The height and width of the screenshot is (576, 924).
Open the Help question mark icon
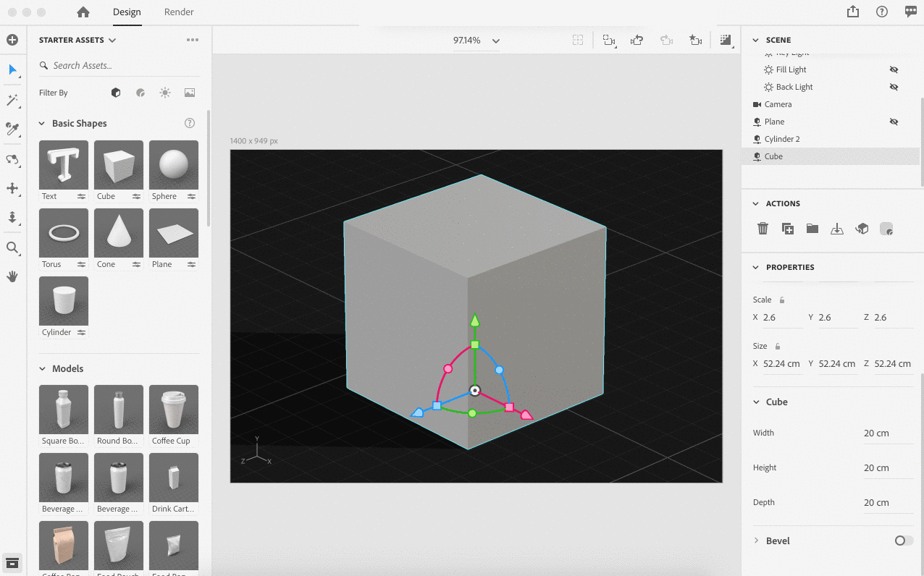882,12
